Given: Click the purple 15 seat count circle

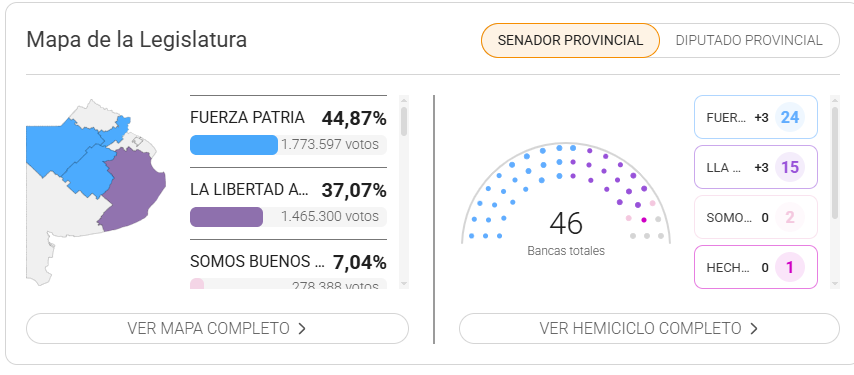Looking at the screenshot, I should (x=790, y=167).
